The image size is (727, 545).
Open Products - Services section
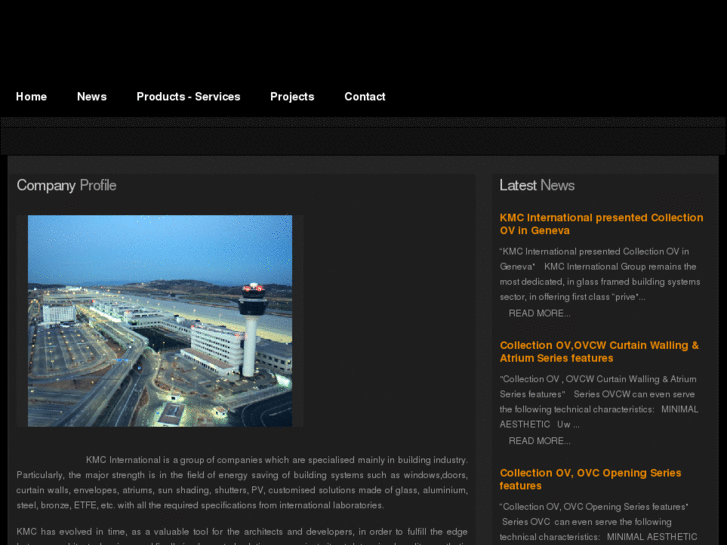188,96
